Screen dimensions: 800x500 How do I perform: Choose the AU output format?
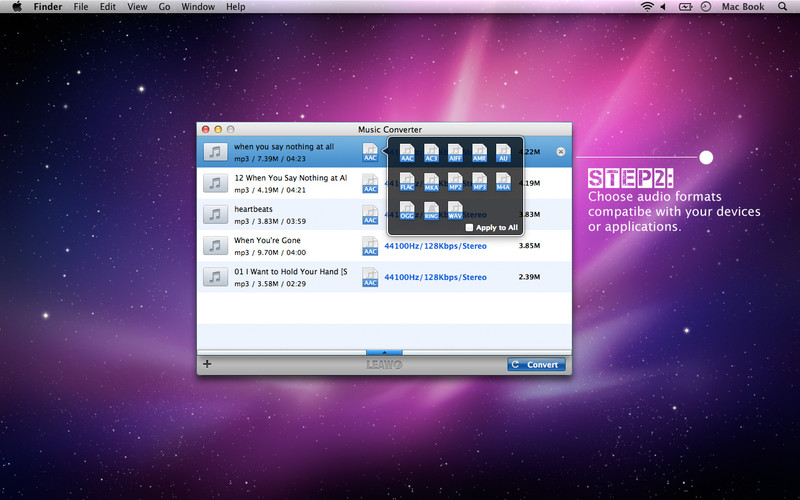click(x=503, y=153)
